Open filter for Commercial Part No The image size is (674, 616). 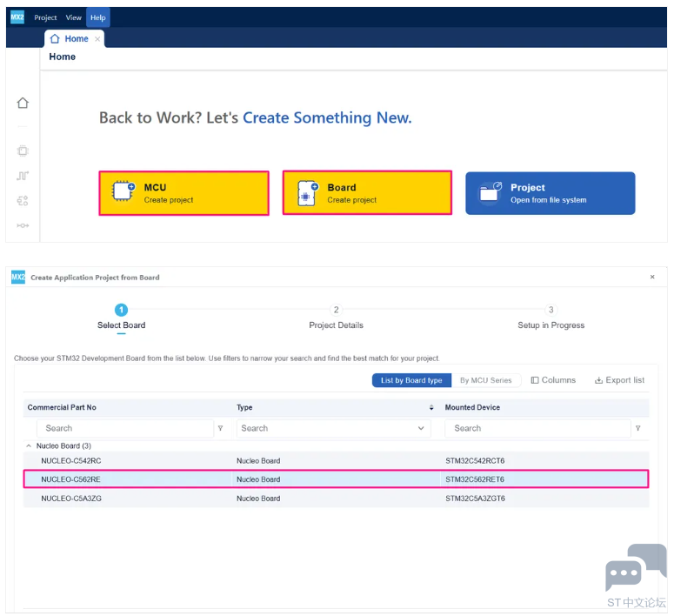click(221, 428)
